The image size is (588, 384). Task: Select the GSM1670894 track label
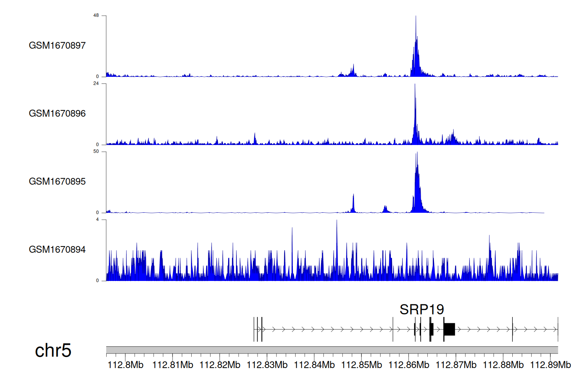[x=57, y=250]
